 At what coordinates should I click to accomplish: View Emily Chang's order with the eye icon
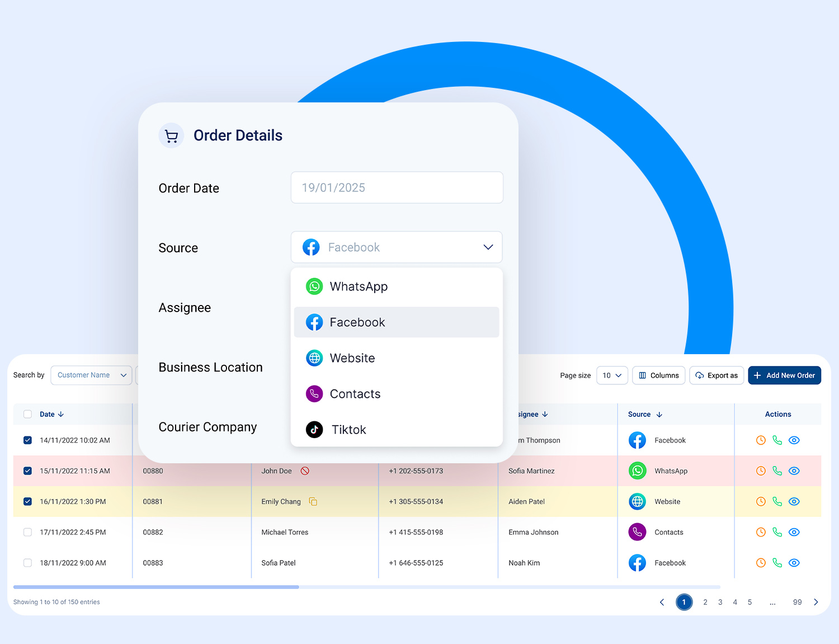[x=794, y=502]
